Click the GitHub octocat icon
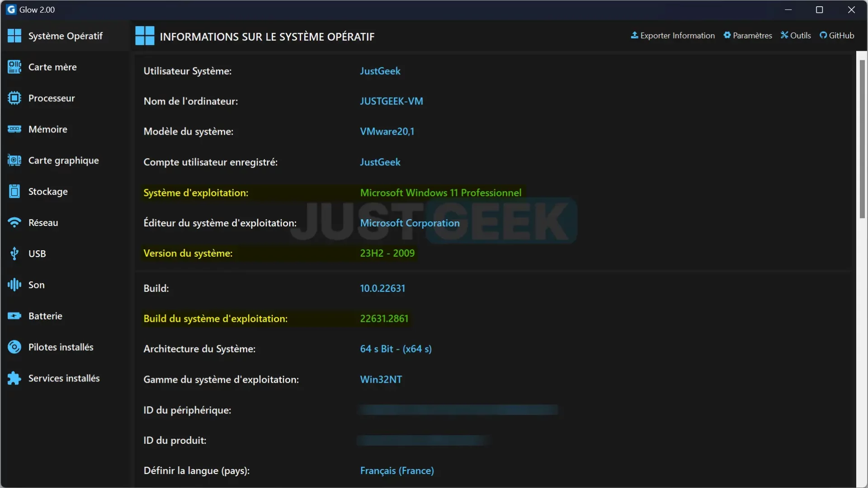Screen dimensions: 868x488 823,35
